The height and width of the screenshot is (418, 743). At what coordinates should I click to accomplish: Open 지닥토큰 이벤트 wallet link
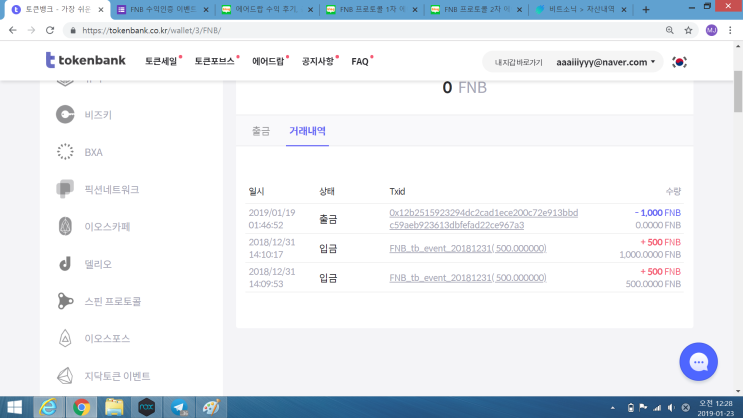(117, 376)
